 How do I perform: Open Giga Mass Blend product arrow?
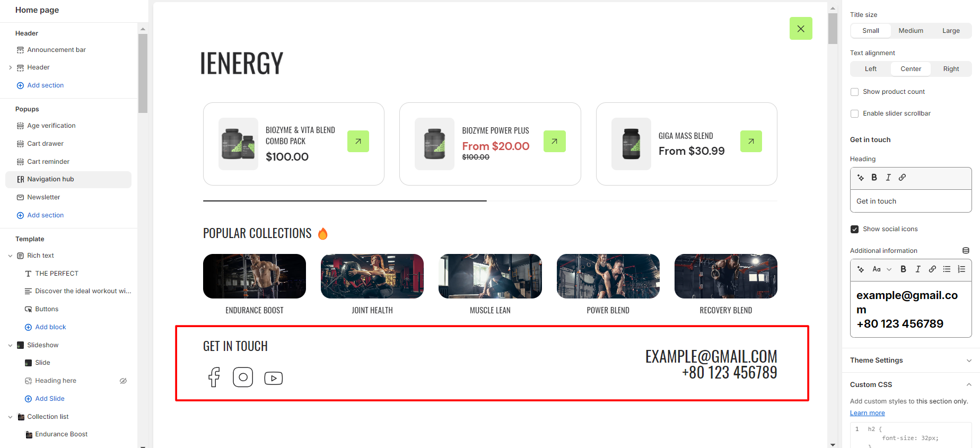[751, 142]
